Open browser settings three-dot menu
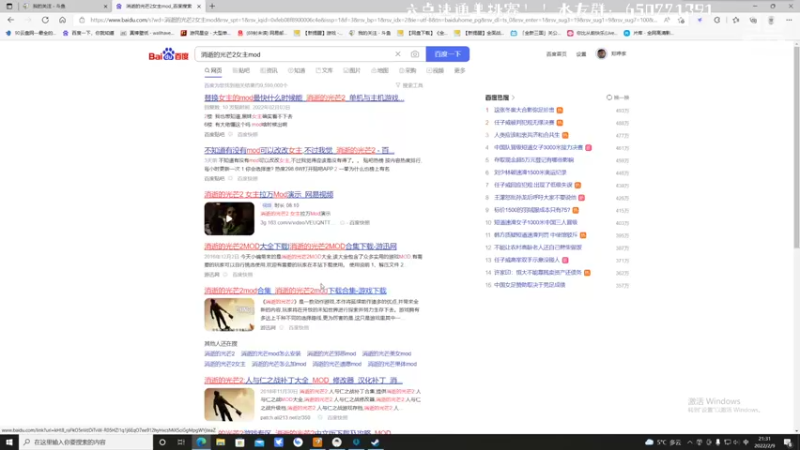Viewport: 800px width, 450px height. point(789,20)
